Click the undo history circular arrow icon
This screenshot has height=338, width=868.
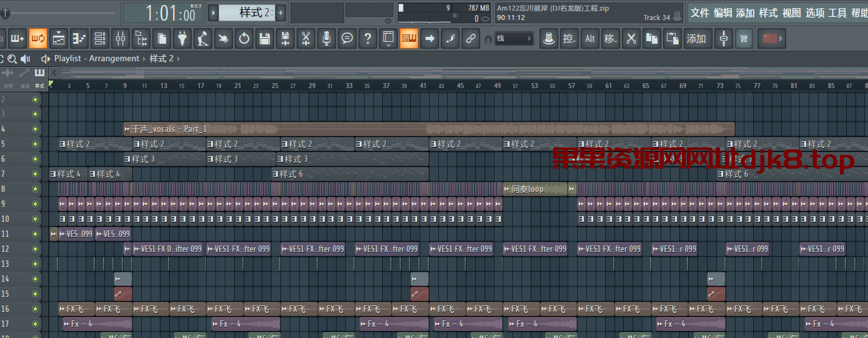[244, 39]
